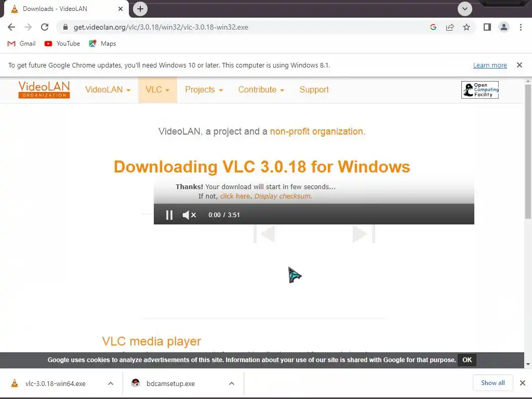Open the Display checksum link
The image size is (532, 399).
coord(283,196)
